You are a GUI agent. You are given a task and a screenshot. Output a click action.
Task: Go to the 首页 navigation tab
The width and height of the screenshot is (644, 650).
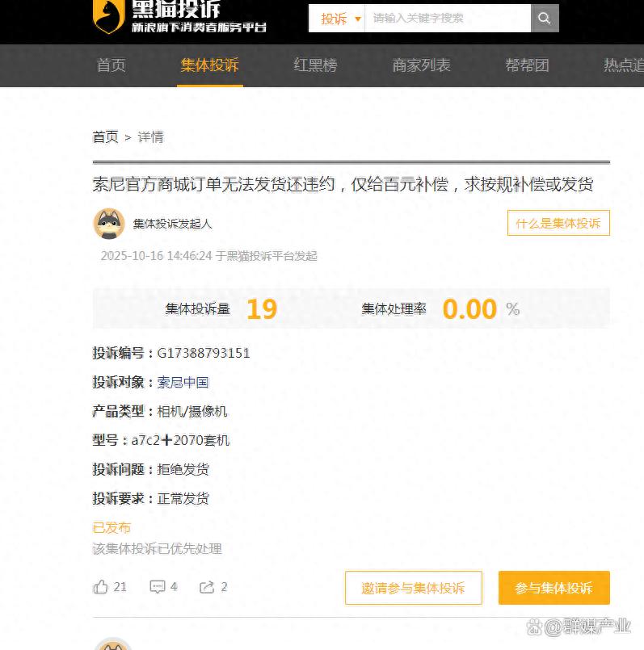click(111, 65)
